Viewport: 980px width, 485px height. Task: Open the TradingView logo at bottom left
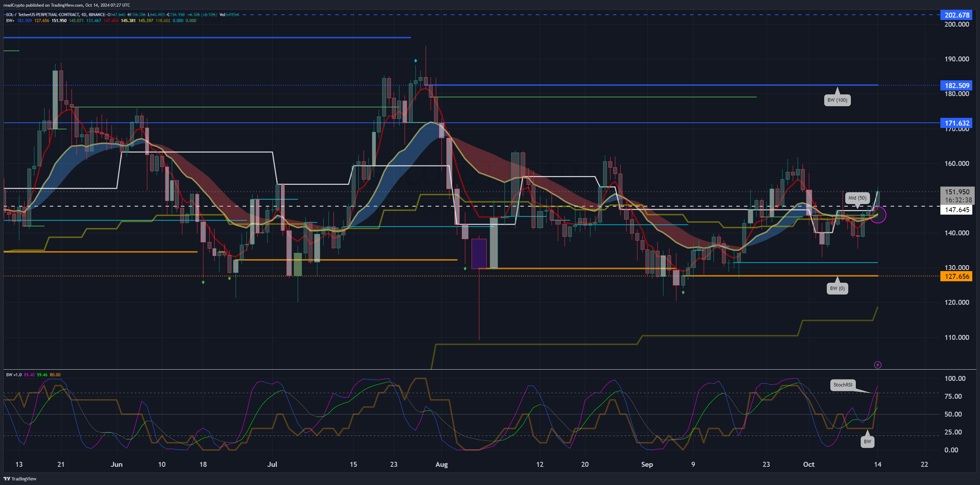20,479
